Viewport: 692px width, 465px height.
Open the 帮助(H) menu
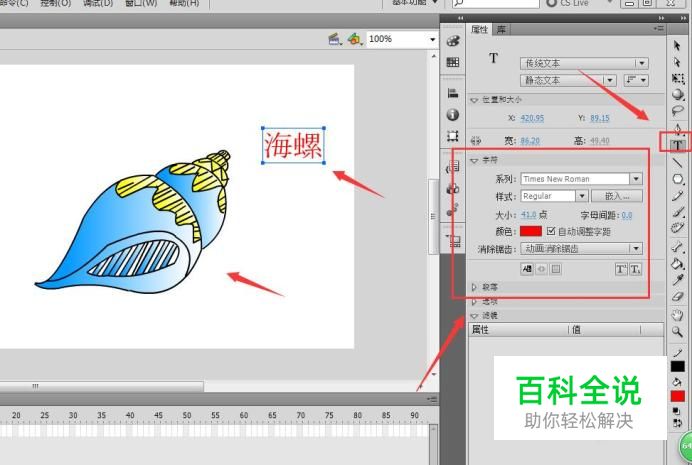[x=184, y=3]
